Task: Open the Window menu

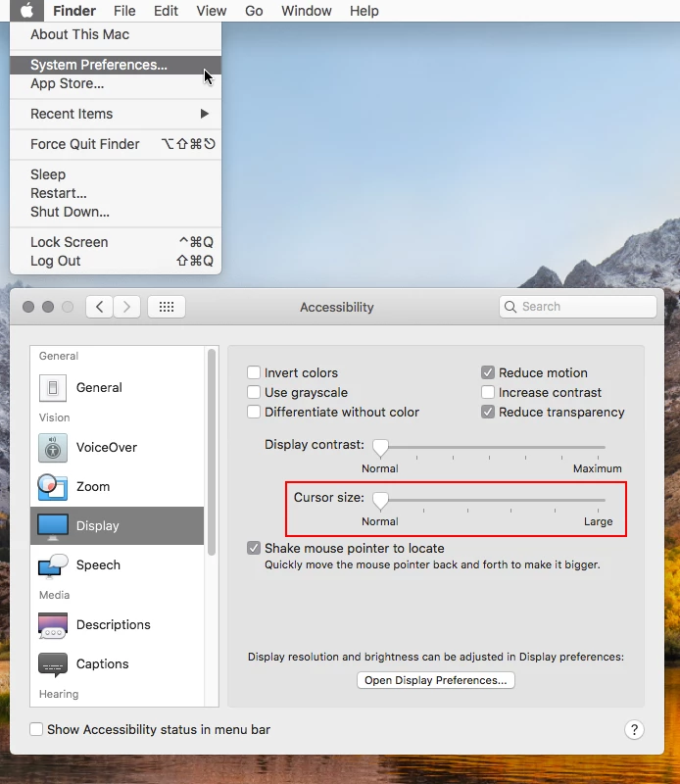Action: tap(306, 11)
